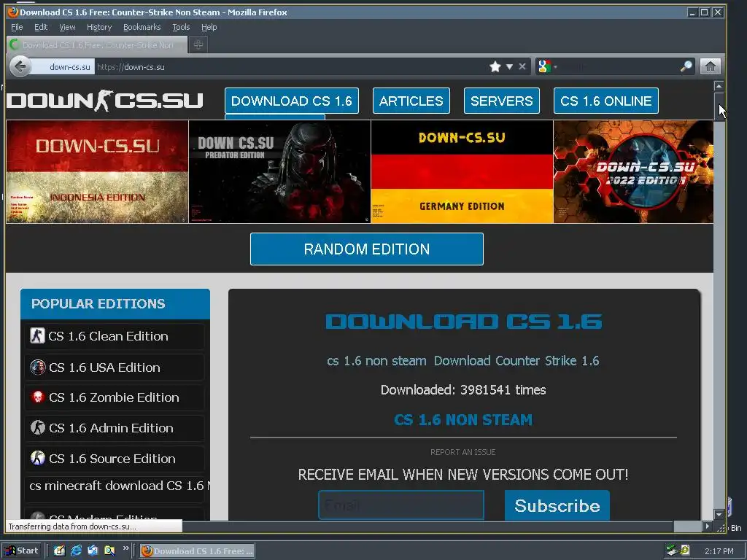Click the magnifier search icon
The image size is (747, 560).
(686, 66)
